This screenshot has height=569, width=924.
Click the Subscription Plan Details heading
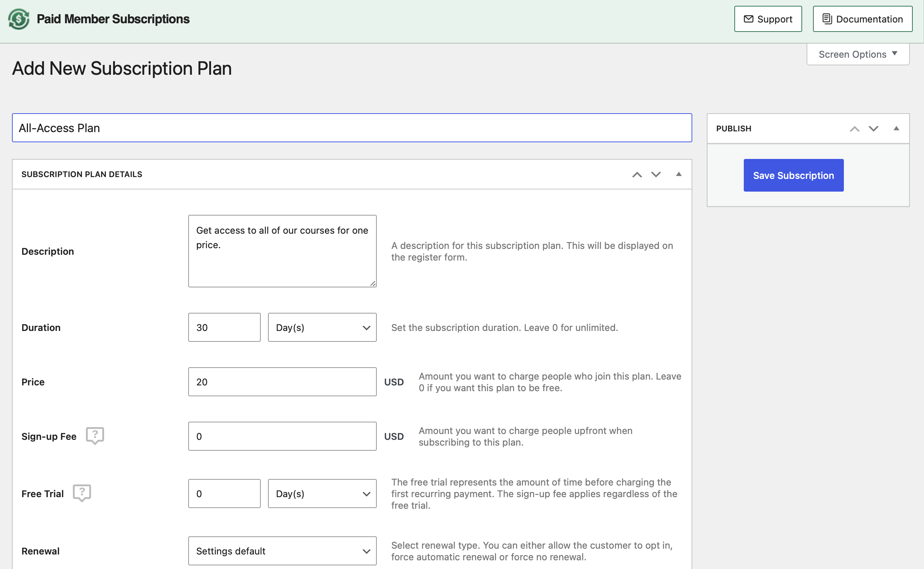(x=82, y=174)
